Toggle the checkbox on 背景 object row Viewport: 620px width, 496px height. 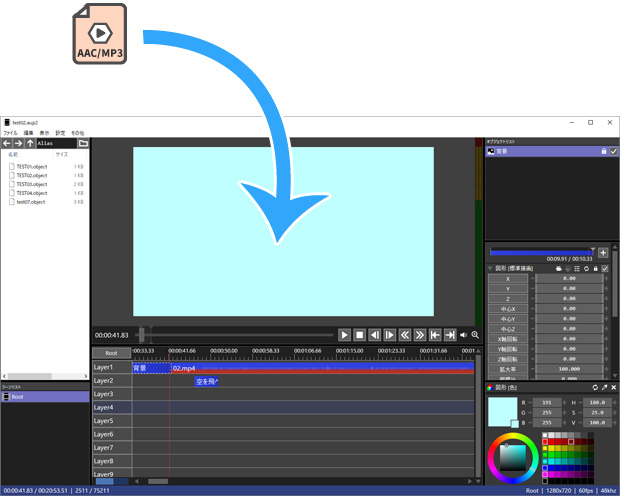(x=614, y=151)
